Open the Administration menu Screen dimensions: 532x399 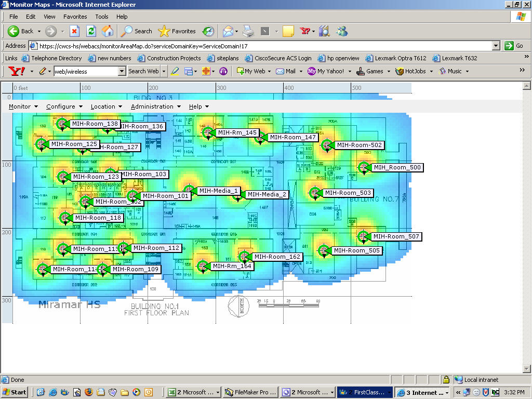(x=155, y=107)
